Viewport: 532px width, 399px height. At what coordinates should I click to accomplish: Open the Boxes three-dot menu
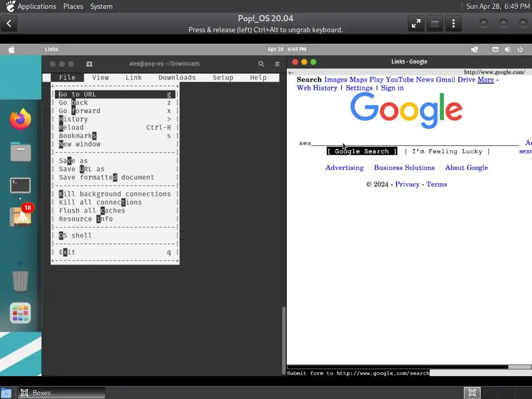tap(454, 23)
